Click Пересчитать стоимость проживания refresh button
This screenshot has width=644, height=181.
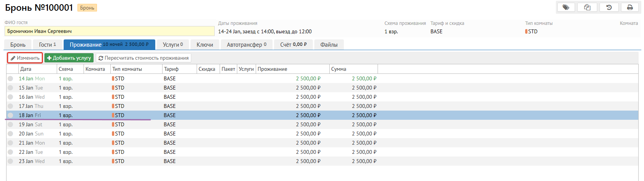(x=143, y=58)
